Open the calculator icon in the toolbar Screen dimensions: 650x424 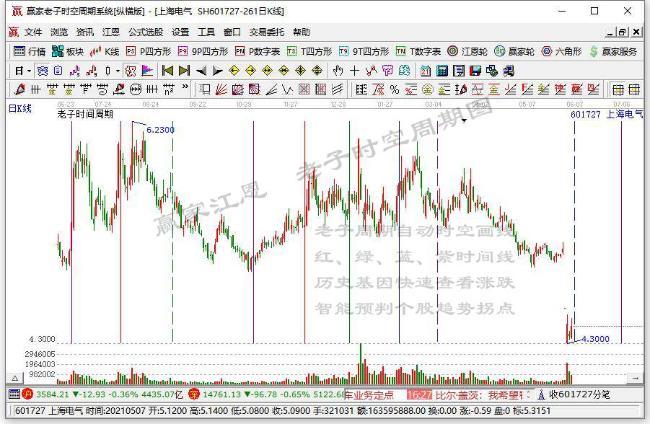pyautogui.click(x=442, y=71)
